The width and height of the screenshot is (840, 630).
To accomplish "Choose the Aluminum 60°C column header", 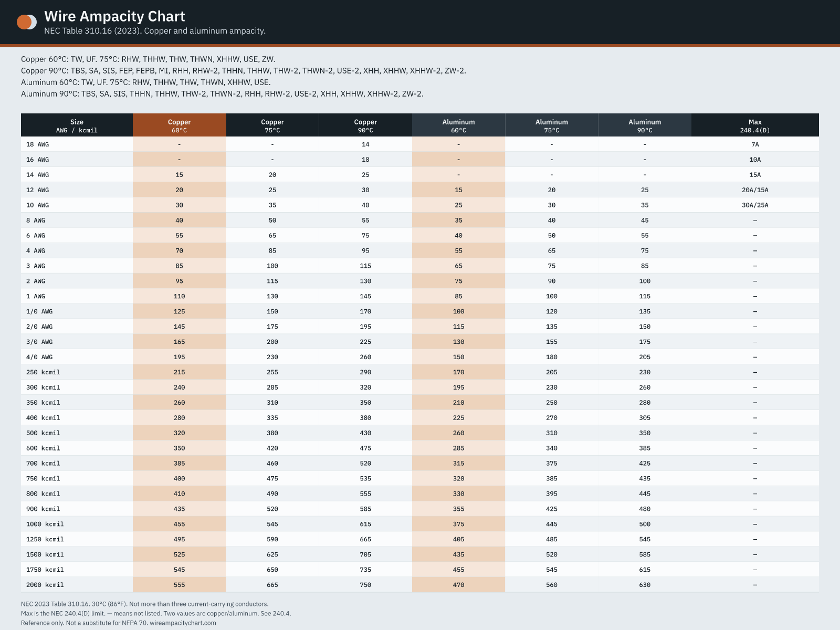I will click(458, 125).
